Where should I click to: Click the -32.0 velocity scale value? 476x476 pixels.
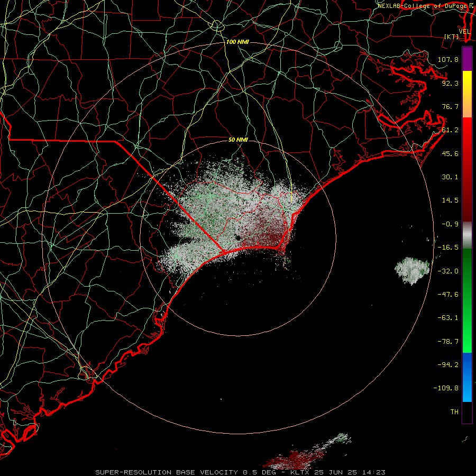pos(448,271)
